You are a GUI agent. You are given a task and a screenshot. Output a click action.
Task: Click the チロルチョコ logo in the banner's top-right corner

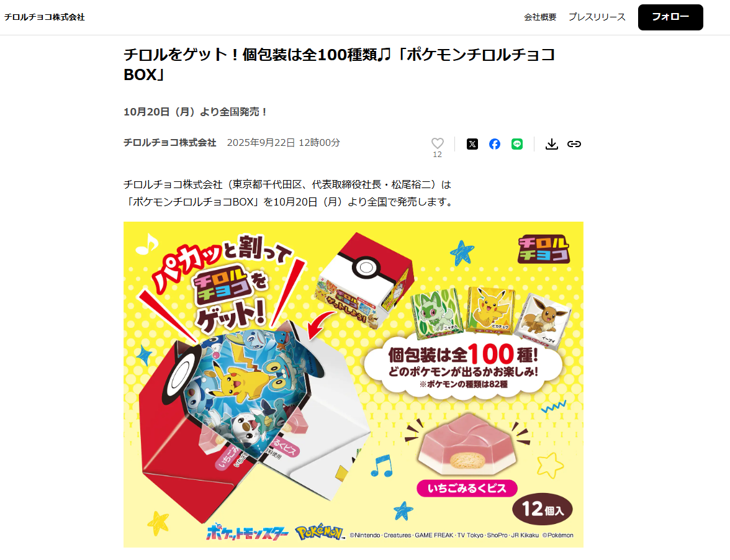click(x=544, y=249)
